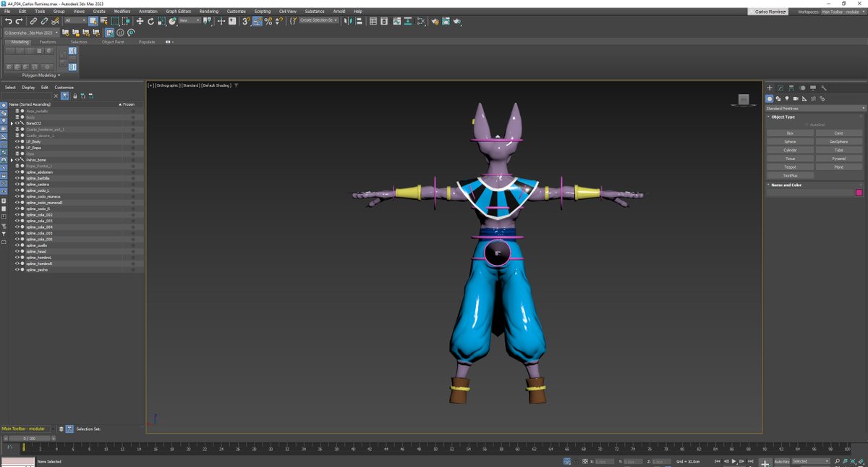
Task: Activate the Select Object tool icon
Action: click(93, 21)
